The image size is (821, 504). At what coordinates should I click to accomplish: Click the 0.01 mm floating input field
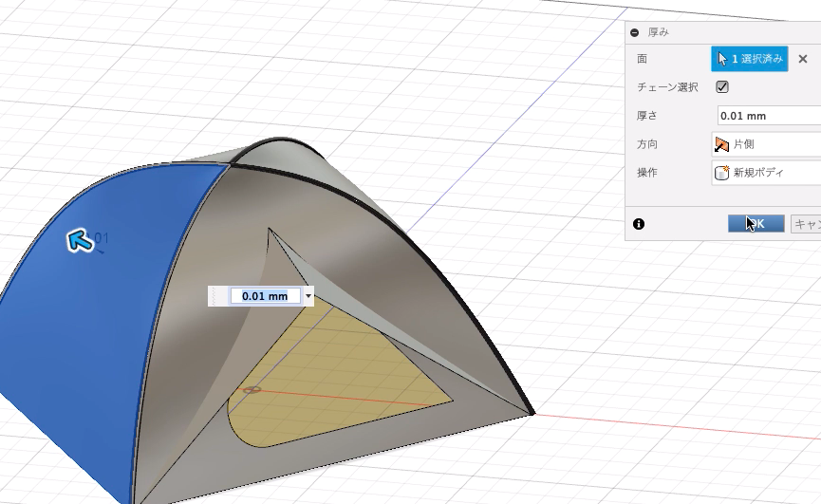pyautogui.click(x=265, y=296)
